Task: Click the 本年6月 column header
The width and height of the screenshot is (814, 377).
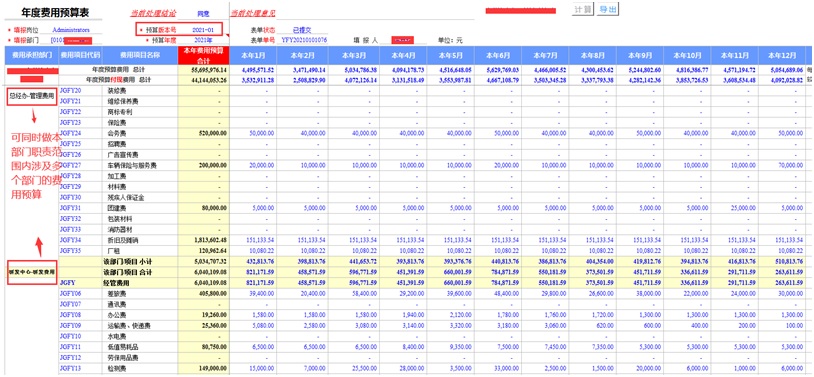Action: click(x=497, y=55)
